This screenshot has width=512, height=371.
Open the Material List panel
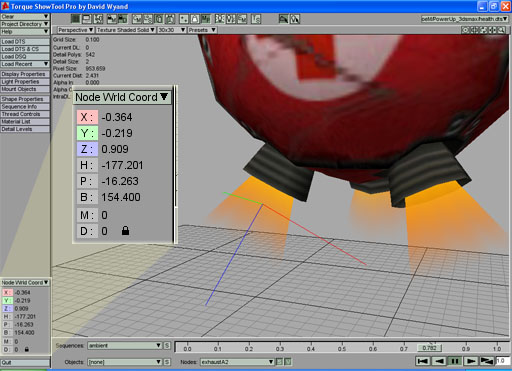tap(25, 122)
